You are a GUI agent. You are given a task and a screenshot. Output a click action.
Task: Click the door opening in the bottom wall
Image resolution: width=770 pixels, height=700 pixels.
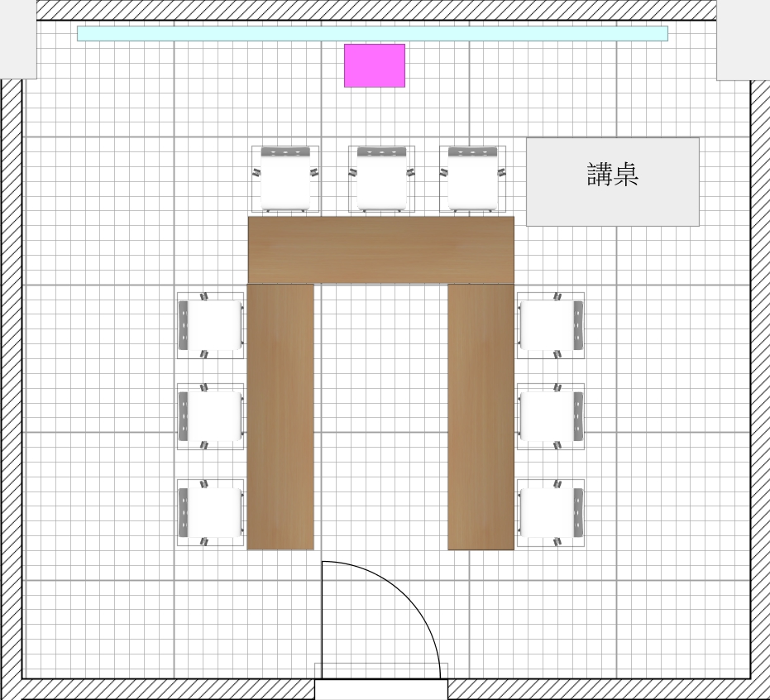point(381,689)
